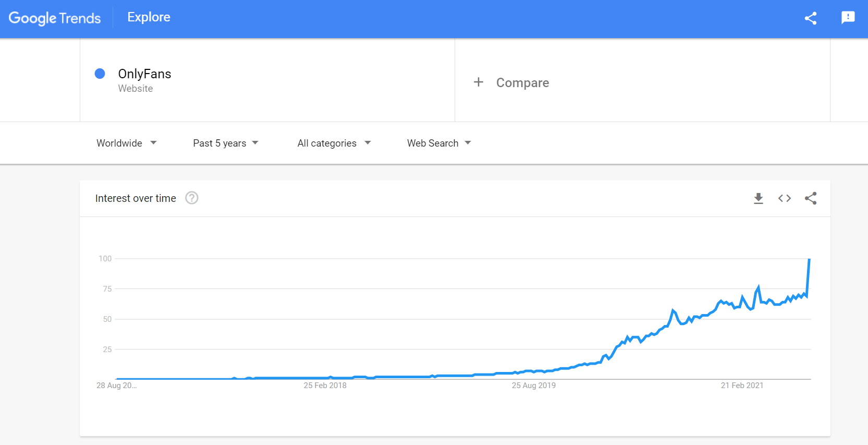Open help for Interest over time
The width and height of the screenshot is (868, 445).
pyautogui.click(x=192, y=198)
